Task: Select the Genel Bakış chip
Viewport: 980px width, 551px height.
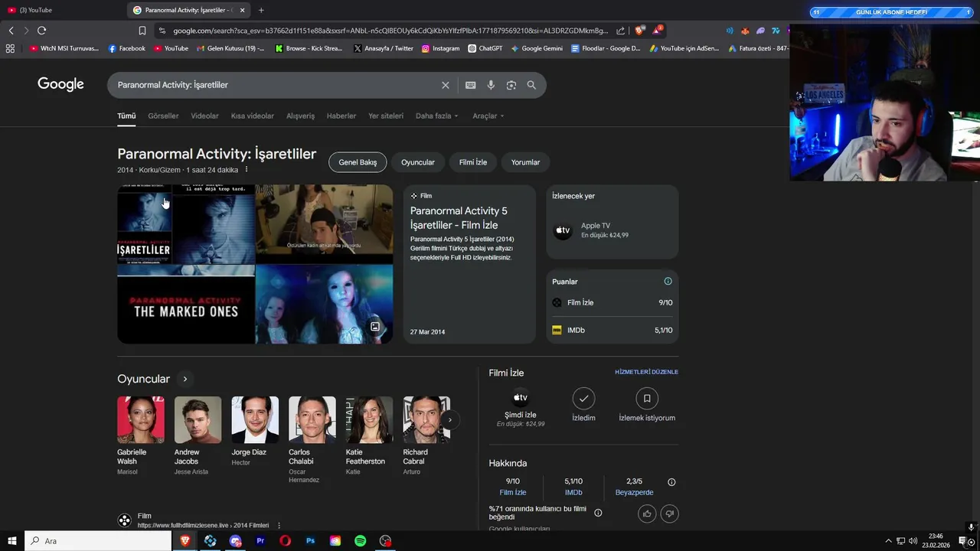Action: (x=358, y=162)
